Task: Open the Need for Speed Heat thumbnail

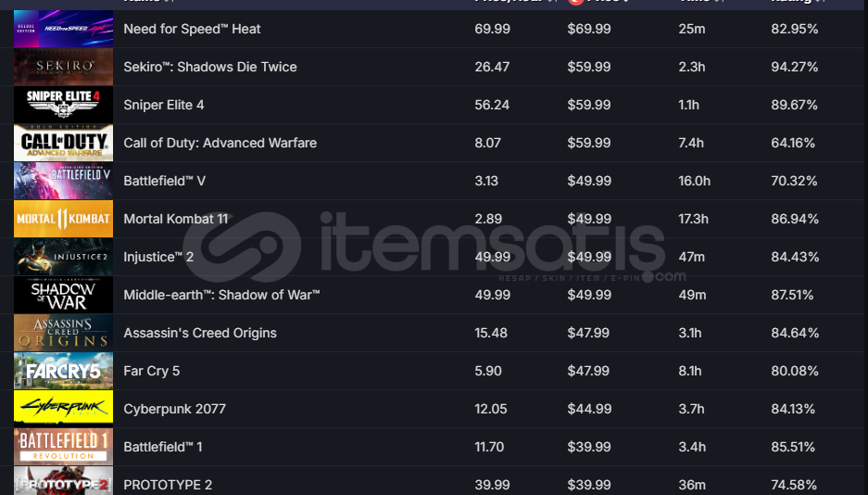Action: pos(63,28)
